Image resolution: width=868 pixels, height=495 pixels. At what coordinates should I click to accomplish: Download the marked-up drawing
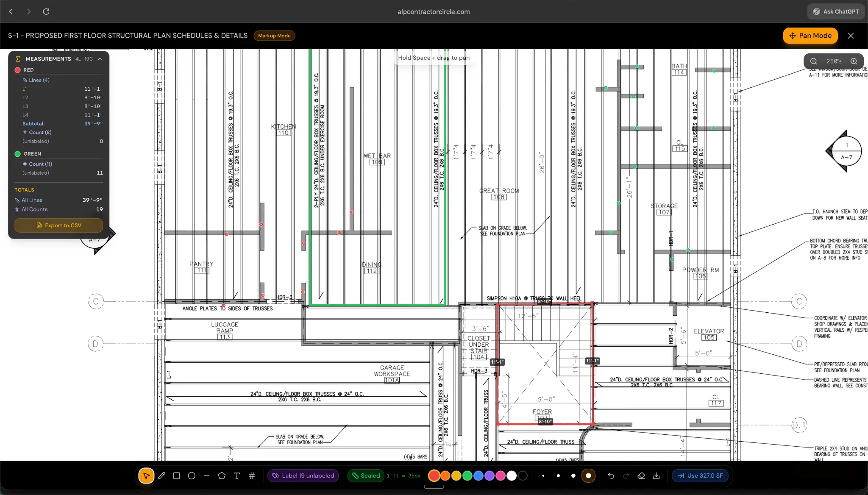(x=656, y=476)
